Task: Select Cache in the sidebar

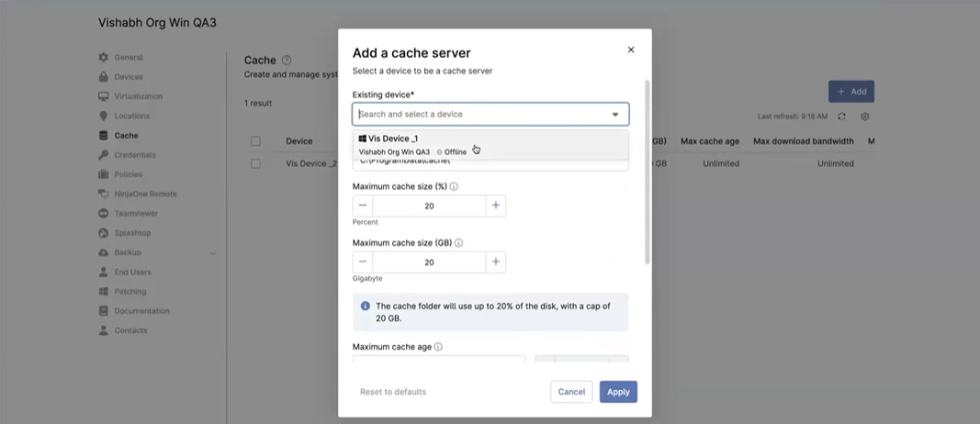Action: tap(126, 136)
